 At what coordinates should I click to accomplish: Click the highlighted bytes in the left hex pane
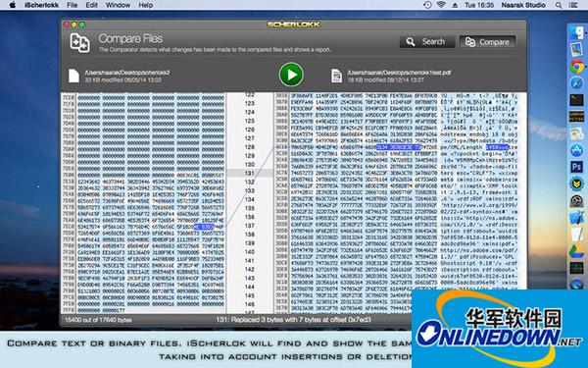coord(204,227)
